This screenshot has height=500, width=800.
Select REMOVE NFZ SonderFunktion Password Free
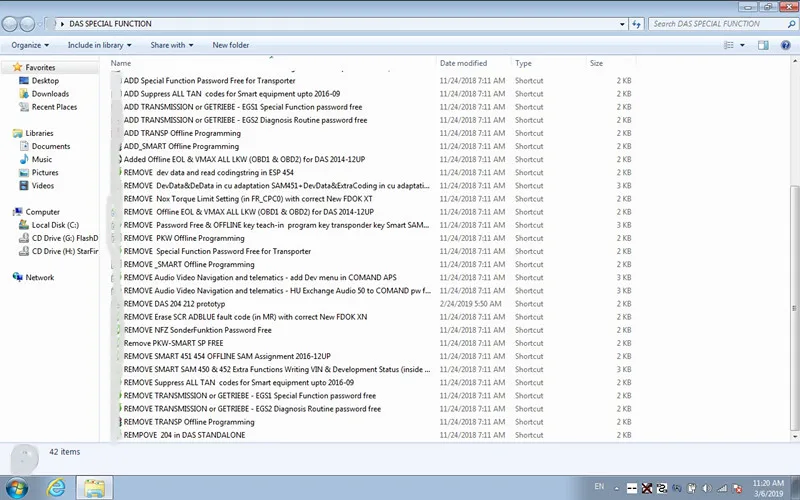197,330
